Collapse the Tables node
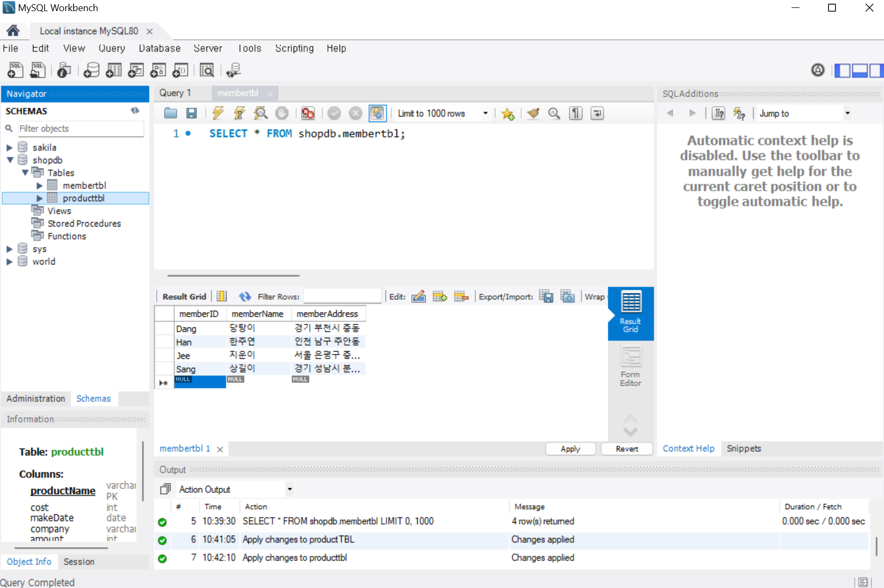The width and height of the screenshot is (884, 588). click(x=25, y=173)
